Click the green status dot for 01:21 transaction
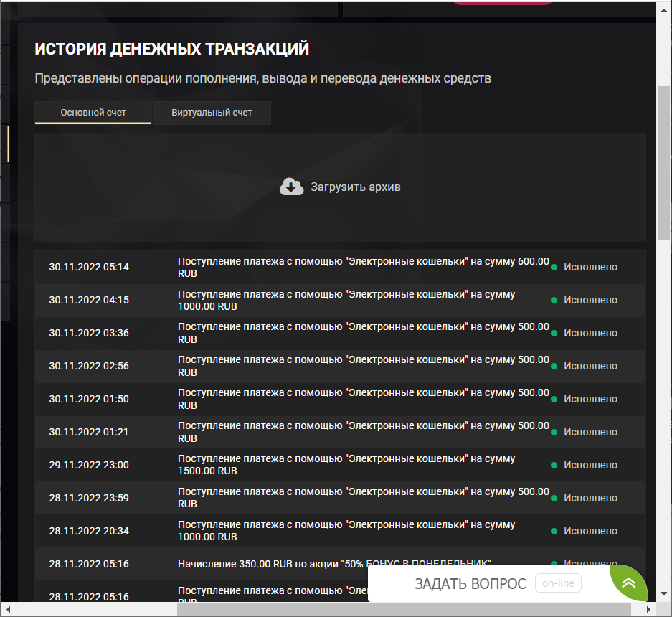Viewport: 672px width, 617px height. [554, 432]
